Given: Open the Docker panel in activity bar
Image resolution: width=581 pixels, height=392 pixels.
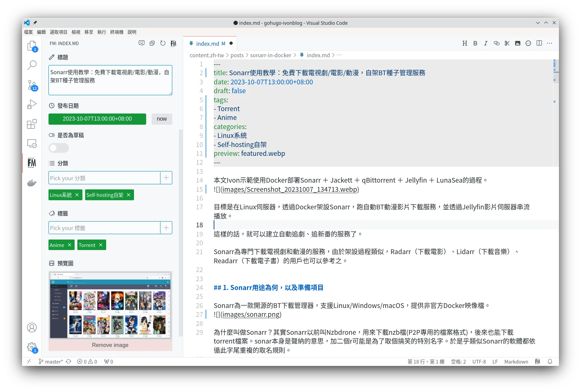Looking at the screenshot, I should tap(32, 183).
